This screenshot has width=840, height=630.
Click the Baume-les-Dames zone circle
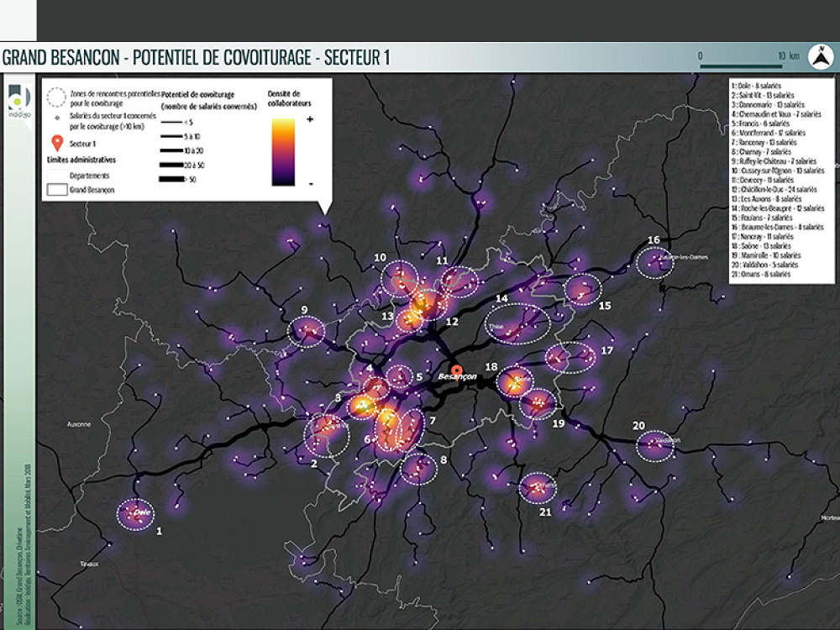[655, 263]
